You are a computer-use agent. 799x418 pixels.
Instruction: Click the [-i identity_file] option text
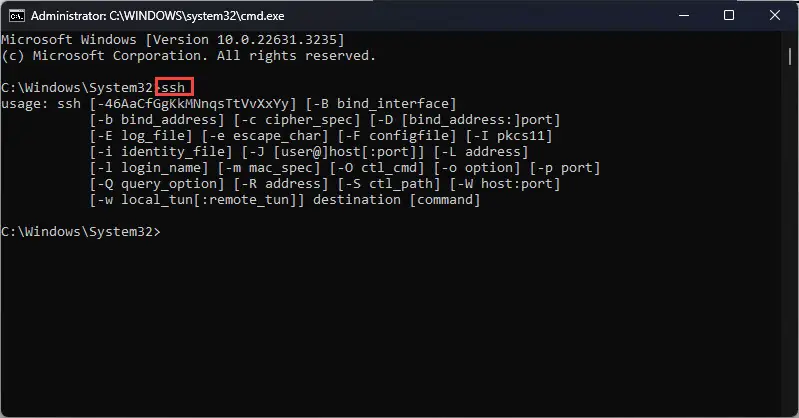(161, 152)
